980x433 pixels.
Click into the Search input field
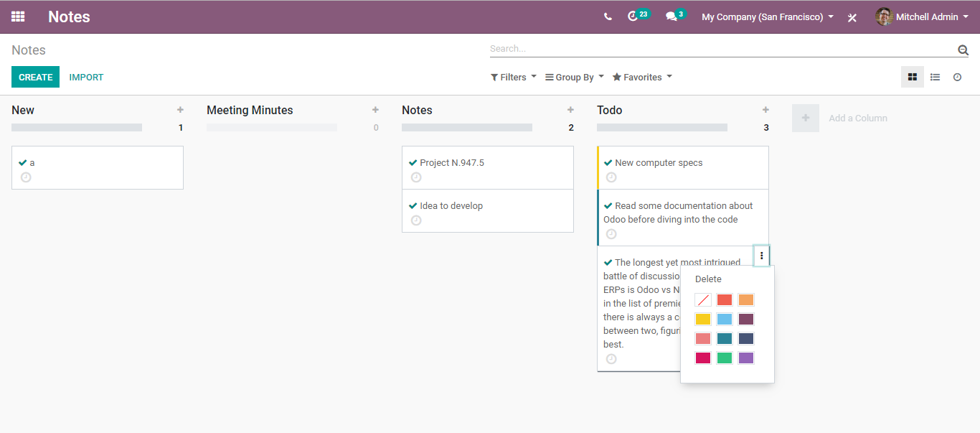[717, 49]
